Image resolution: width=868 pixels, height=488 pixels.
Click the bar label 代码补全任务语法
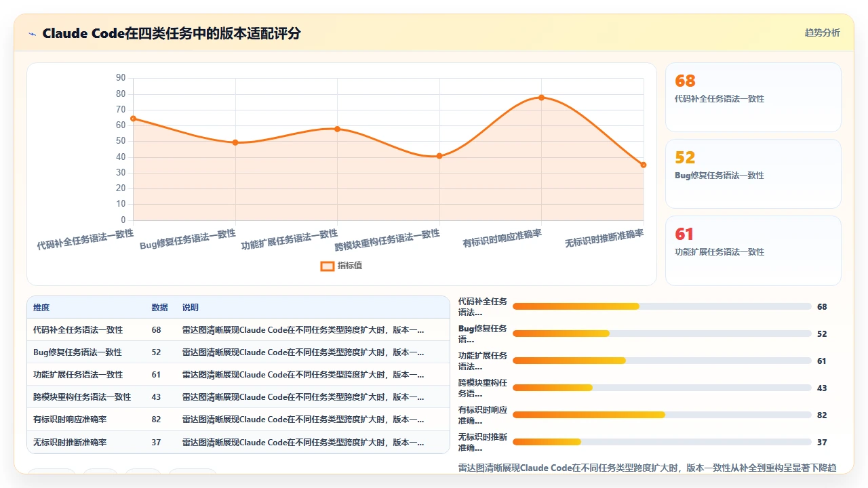(x=483, y=306)
